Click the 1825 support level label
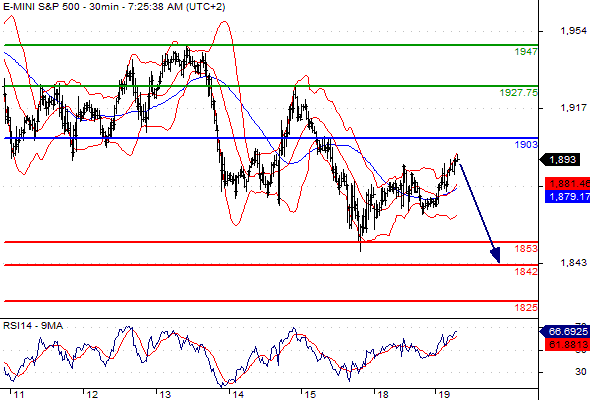The height and width of the screenshot is (400, 590). tap(526, 308)
